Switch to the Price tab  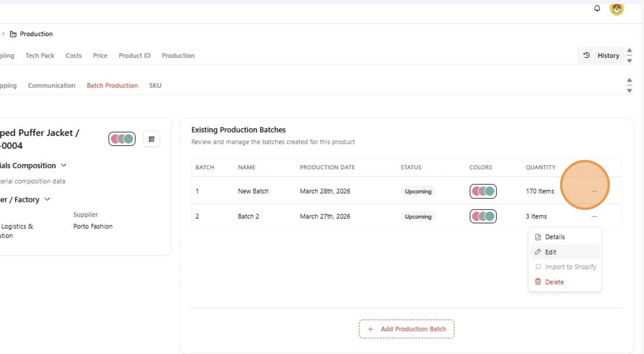(100, 56)
